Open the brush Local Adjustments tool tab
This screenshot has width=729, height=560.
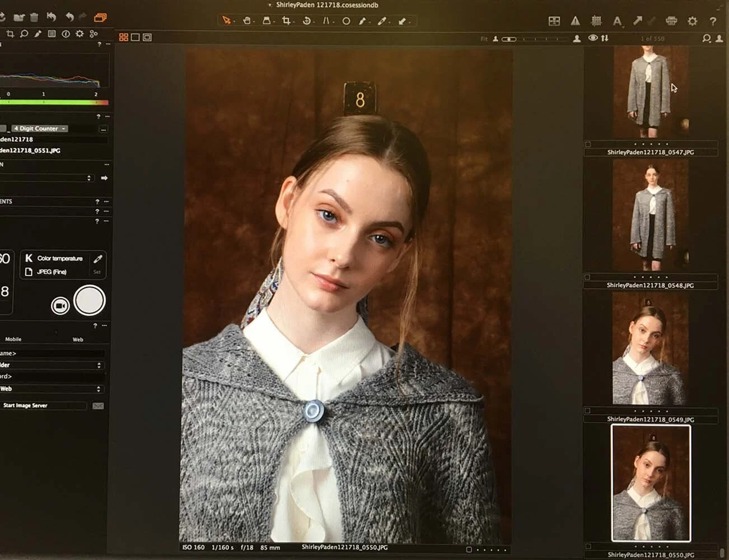point(38,34)
